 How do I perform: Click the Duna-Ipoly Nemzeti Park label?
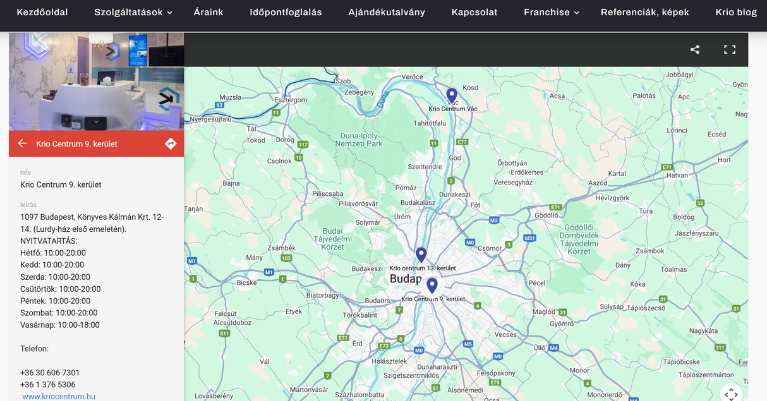point(359,139)
